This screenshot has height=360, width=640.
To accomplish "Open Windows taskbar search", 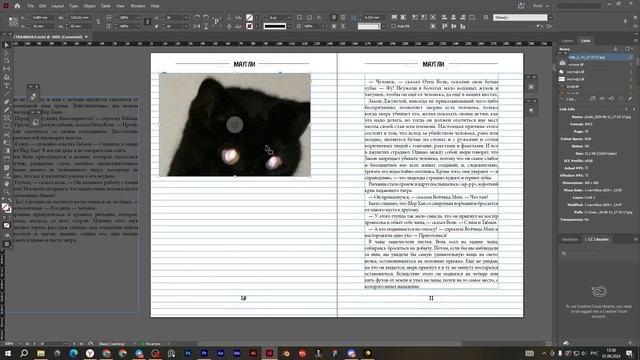I will coord(24,353).
